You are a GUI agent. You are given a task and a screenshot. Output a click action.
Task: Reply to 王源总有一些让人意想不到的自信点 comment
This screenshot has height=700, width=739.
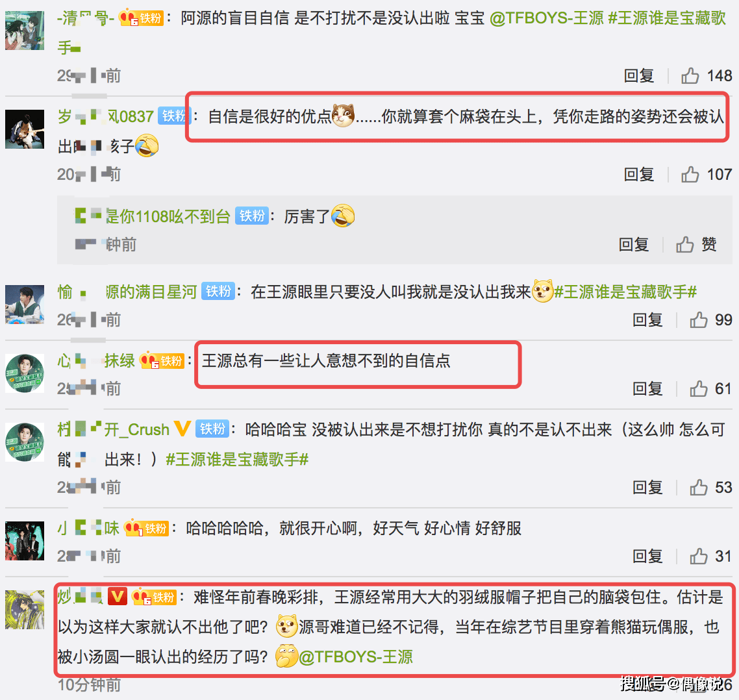click(x=647, y=388)
